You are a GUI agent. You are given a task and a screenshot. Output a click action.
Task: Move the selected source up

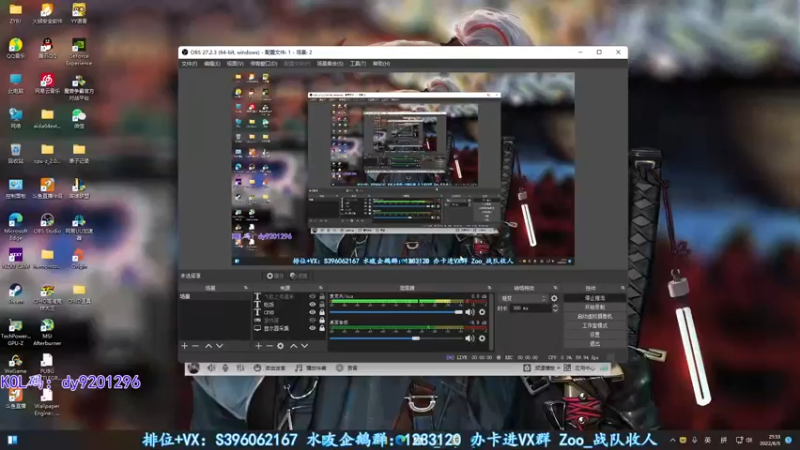[293, 346]
